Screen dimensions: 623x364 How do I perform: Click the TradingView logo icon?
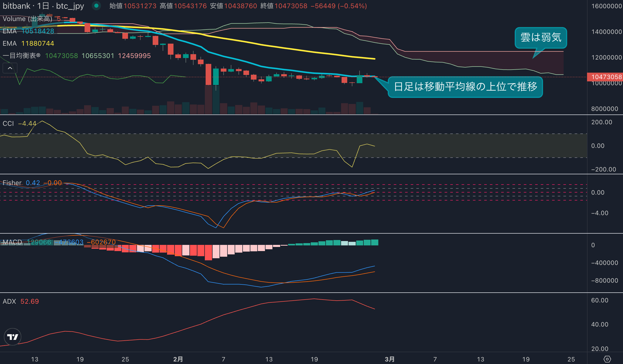(x=12, y=337)
